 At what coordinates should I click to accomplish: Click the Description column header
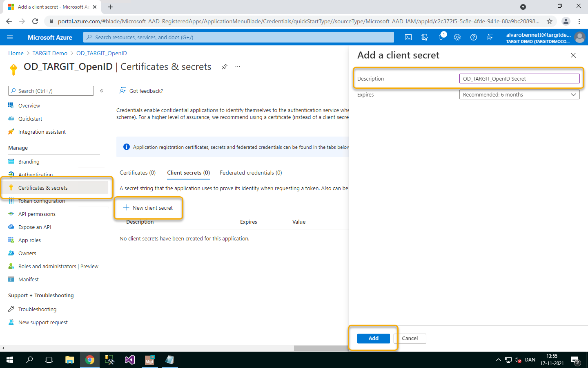(x=140, y=222)
